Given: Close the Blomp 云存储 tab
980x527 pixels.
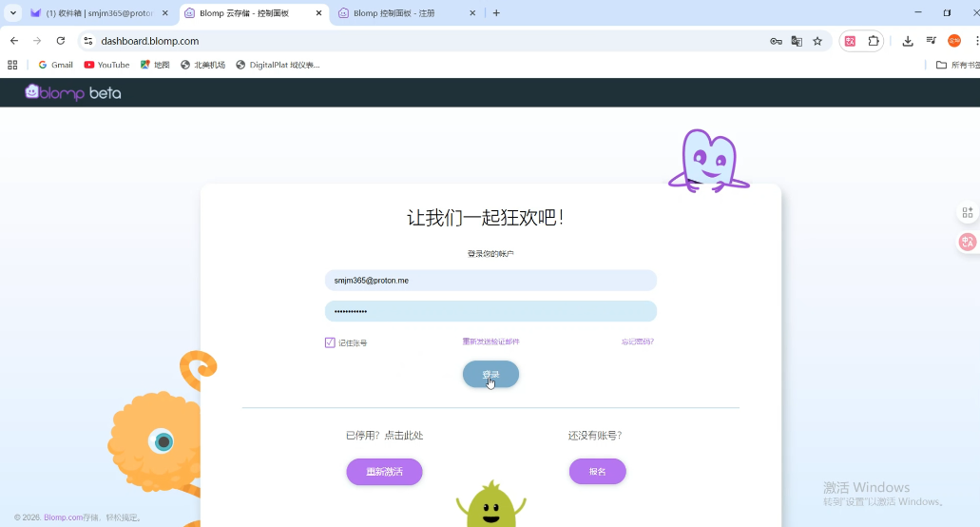Looking at the screenshot, I should coord(318,13).
